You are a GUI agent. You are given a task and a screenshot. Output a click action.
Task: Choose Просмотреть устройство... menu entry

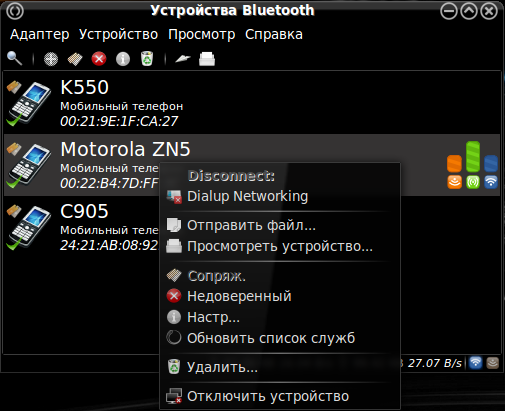[280, 246]
